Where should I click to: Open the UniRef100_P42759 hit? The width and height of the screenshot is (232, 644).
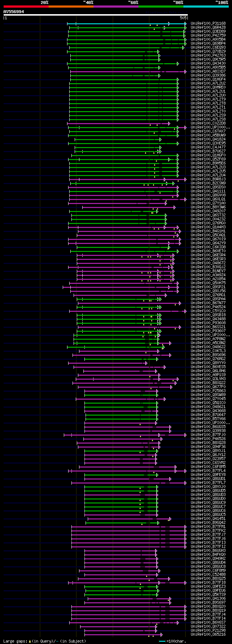tap(208, 36)
